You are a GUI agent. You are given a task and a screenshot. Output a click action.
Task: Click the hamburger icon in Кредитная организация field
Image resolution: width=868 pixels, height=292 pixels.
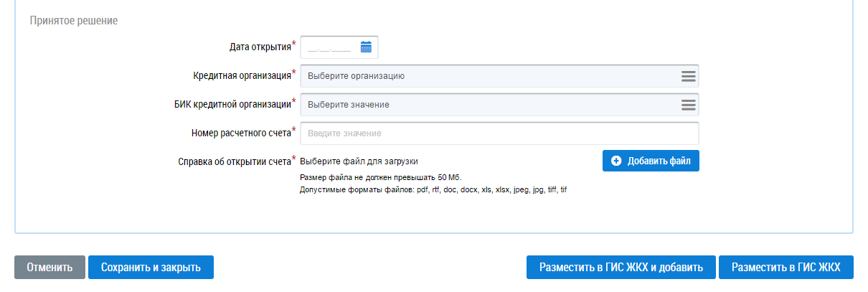(x=688, y=76)
